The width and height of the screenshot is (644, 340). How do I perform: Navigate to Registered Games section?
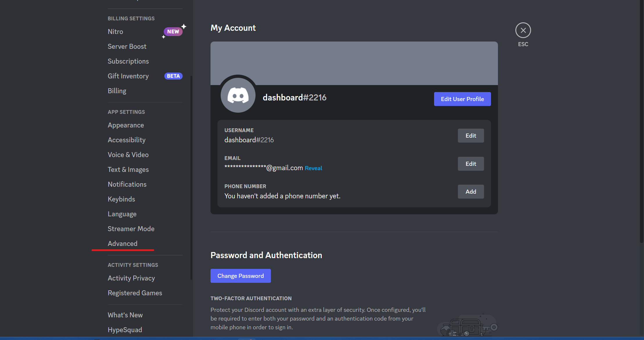[135, 293]
